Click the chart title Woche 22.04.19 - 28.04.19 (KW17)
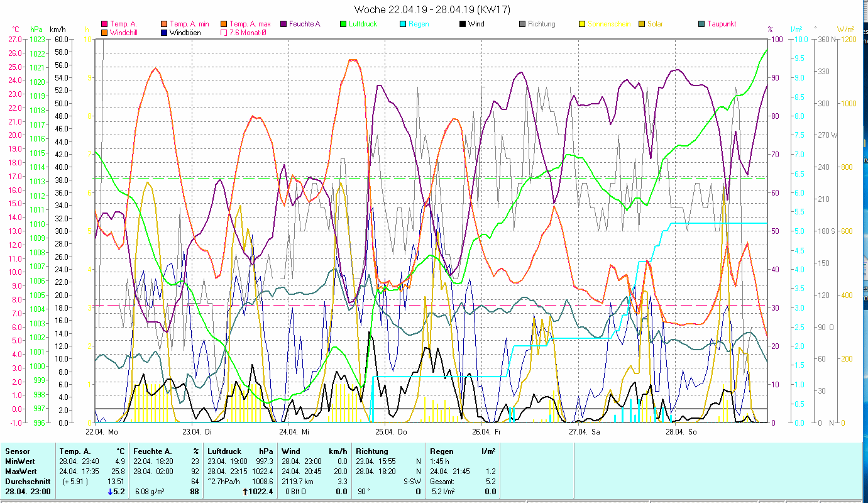The width and height of the screenshot is (868, 503). click(432, 9)
